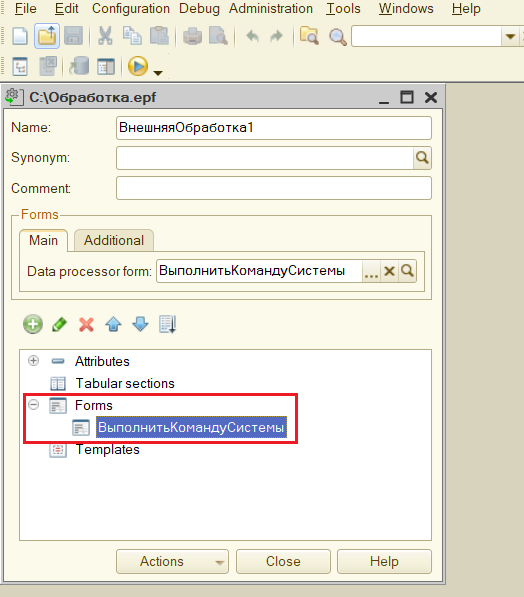Screen dimensions: 524x597
Task: Open the Synonym field magnifier button
Action: pyautogui.click(x=422, y=158)
